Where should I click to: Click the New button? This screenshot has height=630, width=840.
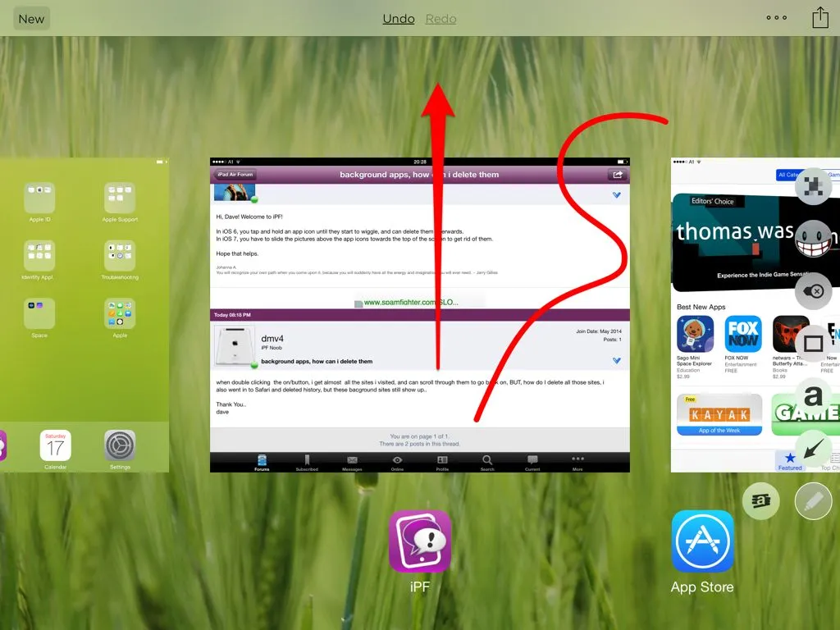point(31,19)
